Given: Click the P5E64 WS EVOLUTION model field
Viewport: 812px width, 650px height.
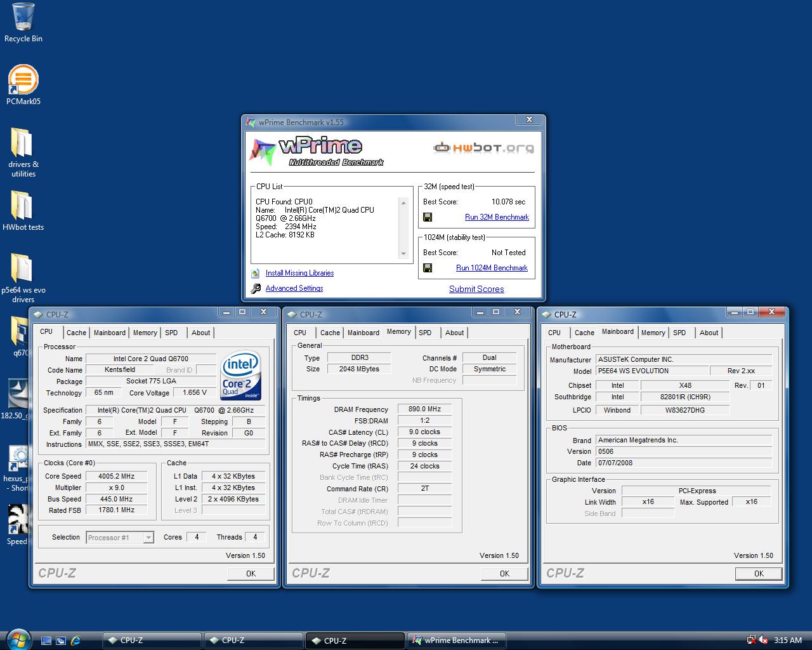Looking at the screenshot, I should (x=653, y=371).
